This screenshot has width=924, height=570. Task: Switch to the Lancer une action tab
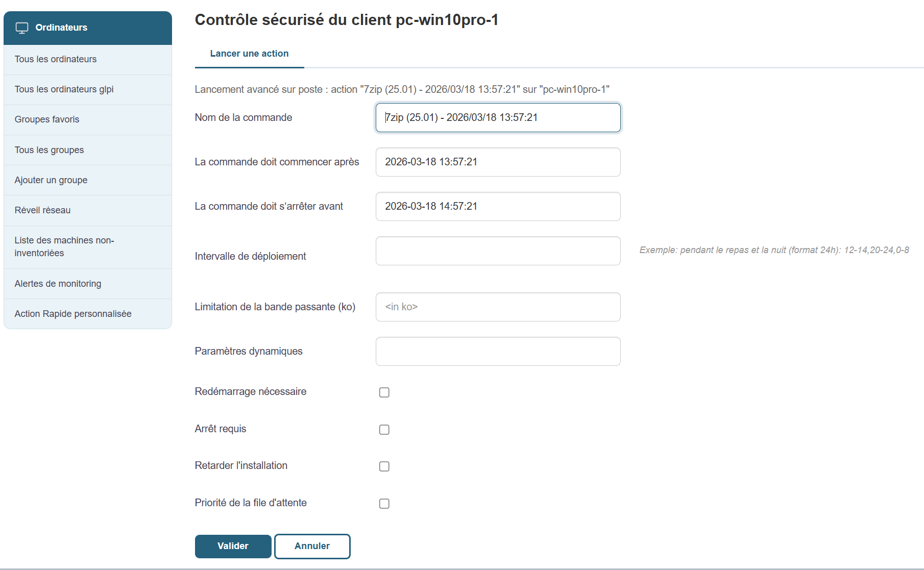[249, 54]
